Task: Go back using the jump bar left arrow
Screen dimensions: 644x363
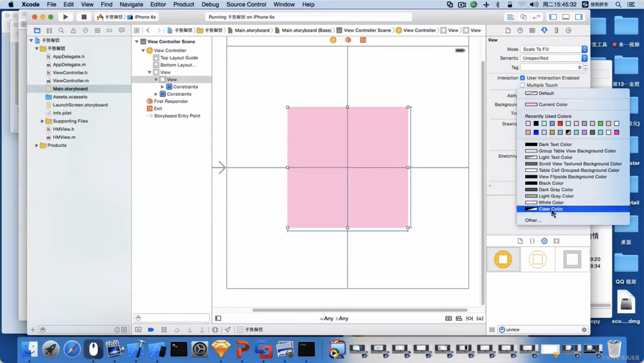Action: [148, 30]
